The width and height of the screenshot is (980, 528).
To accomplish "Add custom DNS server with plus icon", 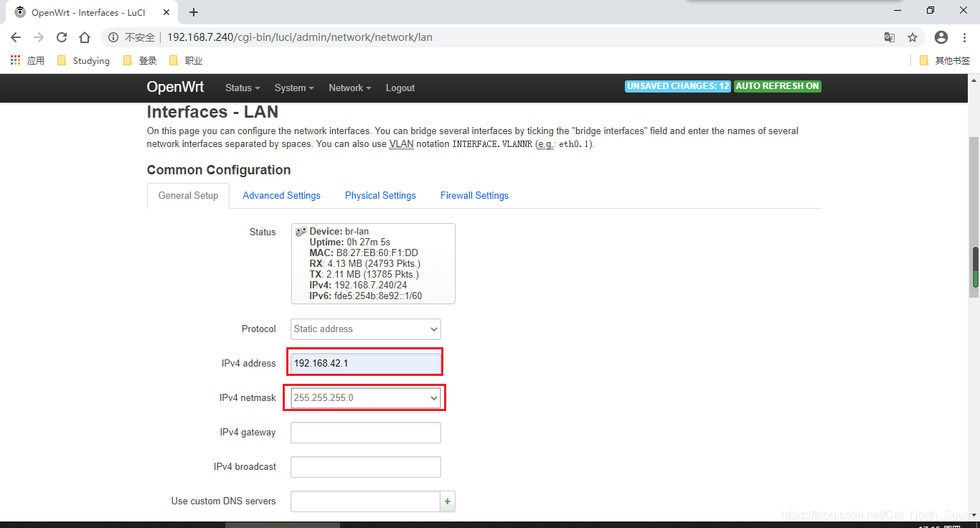I will point(448,501).
